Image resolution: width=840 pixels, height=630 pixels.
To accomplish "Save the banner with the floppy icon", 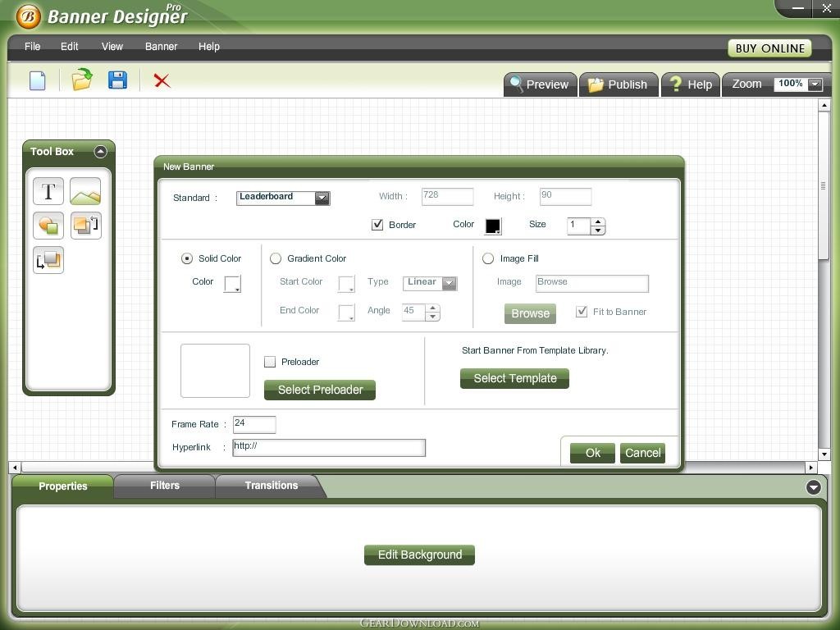I will tap(117, 80).
